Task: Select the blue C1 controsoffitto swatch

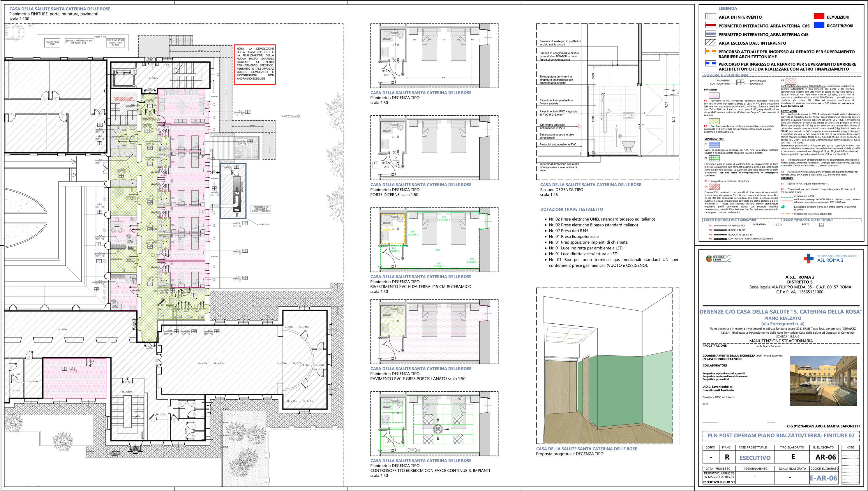Action: click(x=714, y=145)
